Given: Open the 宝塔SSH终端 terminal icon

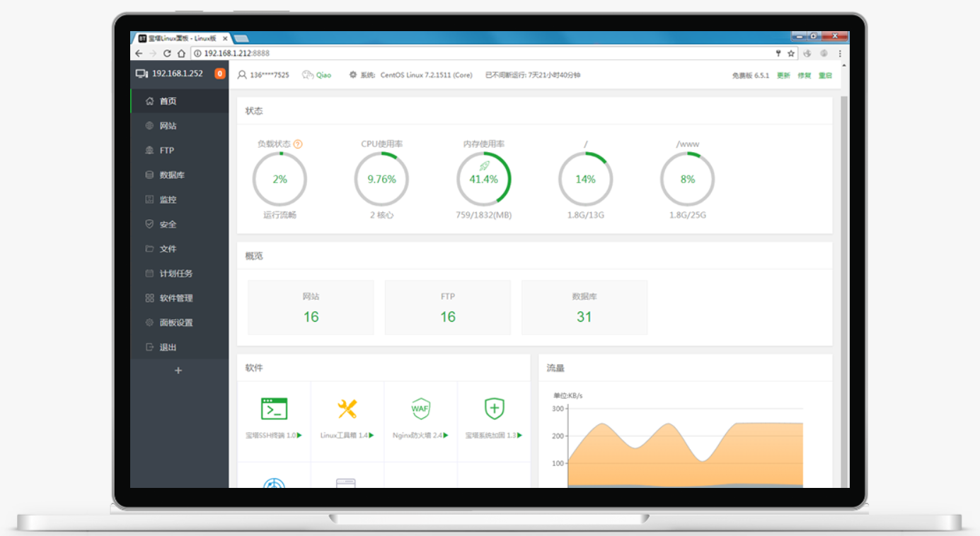Looking at the screenshot, I should [275, 409].
